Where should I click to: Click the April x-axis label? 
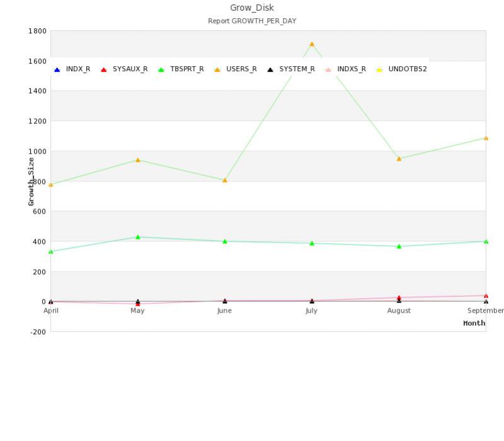(51, 311)
